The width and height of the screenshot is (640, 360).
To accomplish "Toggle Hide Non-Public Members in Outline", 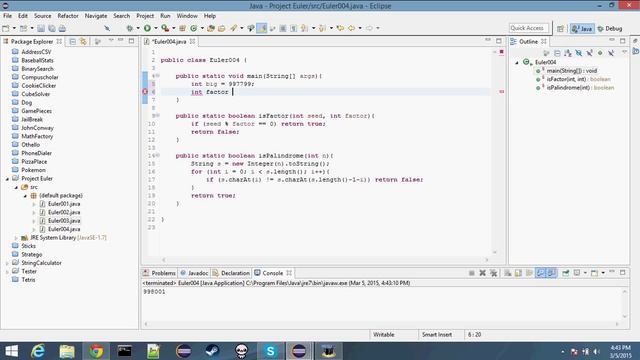I will 600,53.
